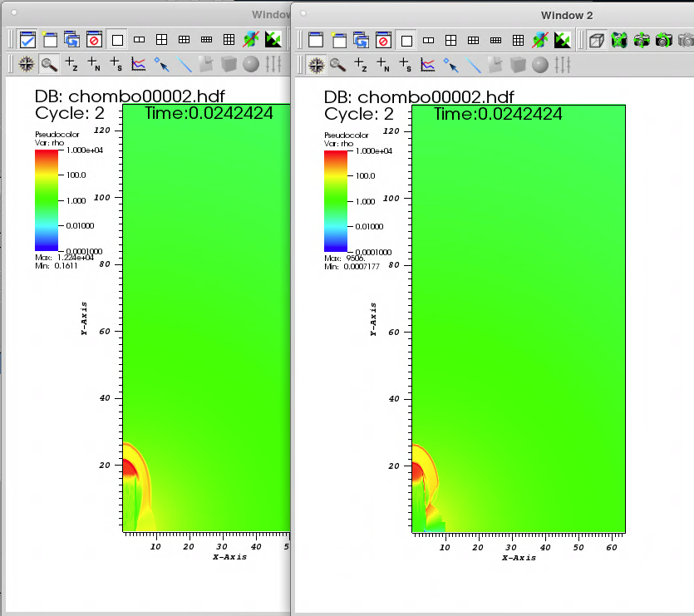Pick the 2x3 layout in Window 2
This screenshot has width=694, height=616.
click(473, 40)
